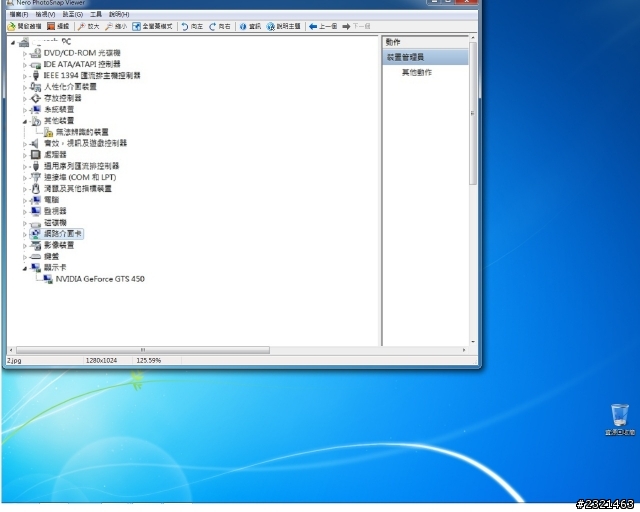Expand the DVD/CD-ROM 光碟機 node arrow

tap(24, 53)
